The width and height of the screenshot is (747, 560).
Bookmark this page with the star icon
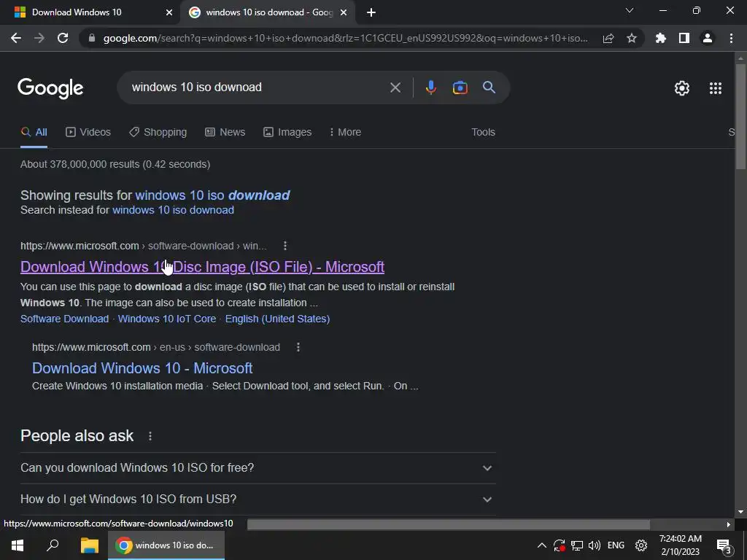[632, 38]
